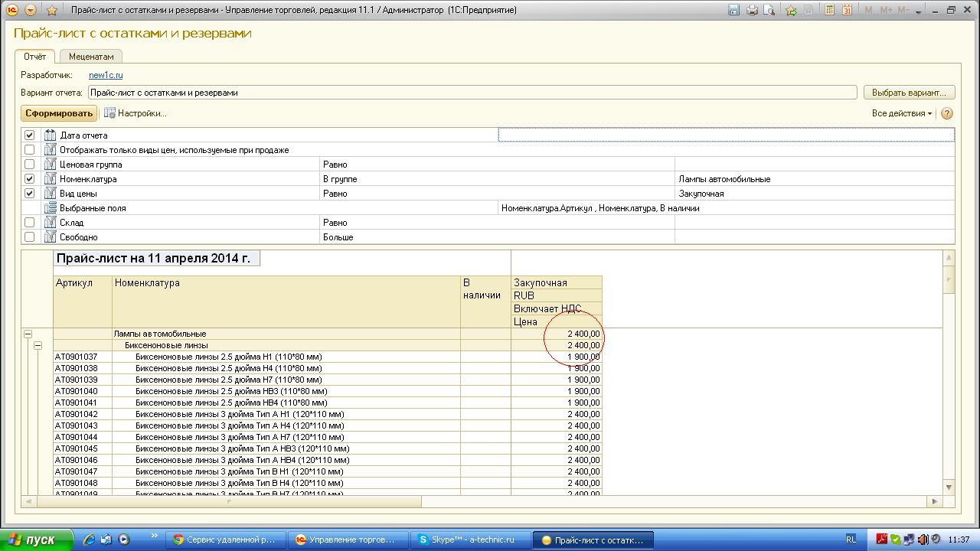Switch to the Меценатам tab
This screenshot has height=551, width=980.
(x=91, y=57)
